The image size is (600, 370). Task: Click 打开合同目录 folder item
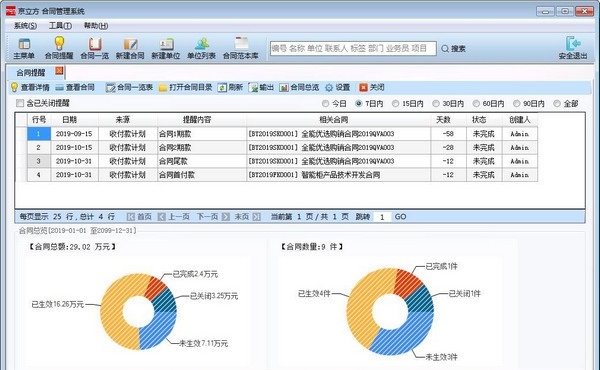186,88
